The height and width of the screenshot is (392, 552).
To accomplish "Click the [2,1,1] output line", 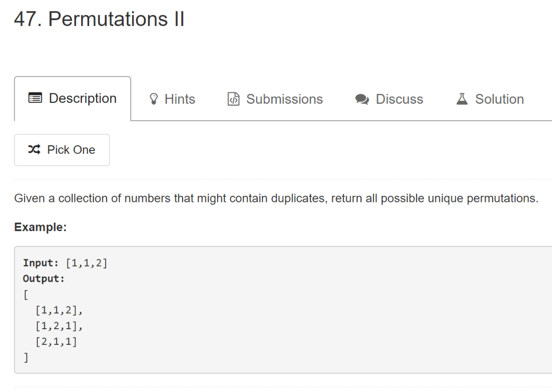I will tap(56, 342).
